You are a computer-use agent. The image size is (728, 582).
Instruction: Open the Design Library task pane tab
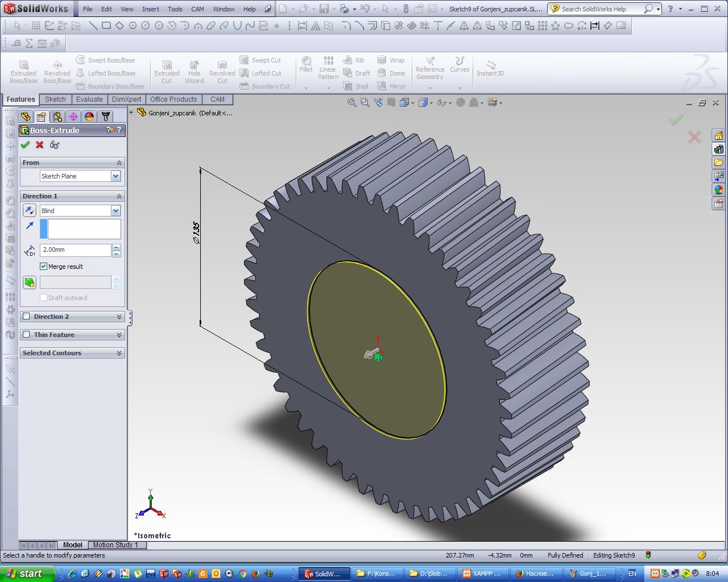pyautogui.click(x=719, y=149)
